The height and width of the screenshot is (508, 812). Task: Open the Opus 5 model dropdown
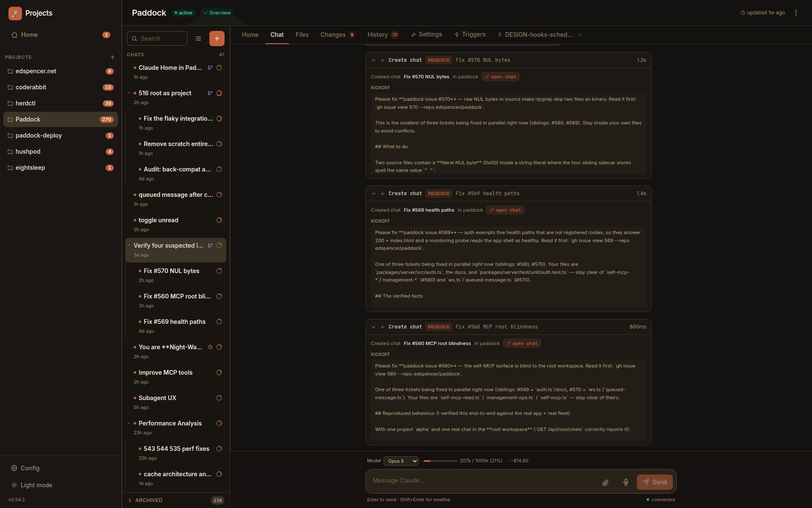tap(401, 461)
